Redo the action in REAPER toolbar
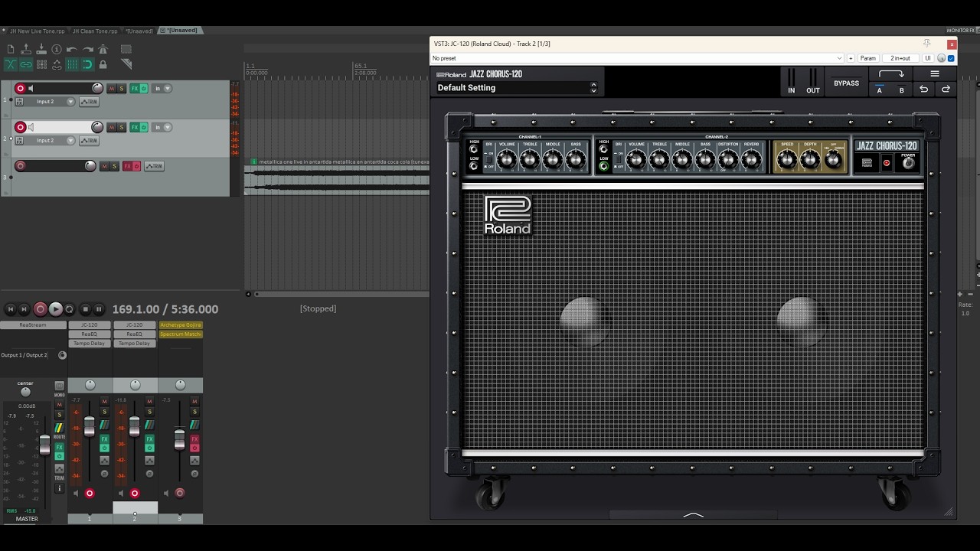Screen dimensions: 980x551 [x=87, y=50]
